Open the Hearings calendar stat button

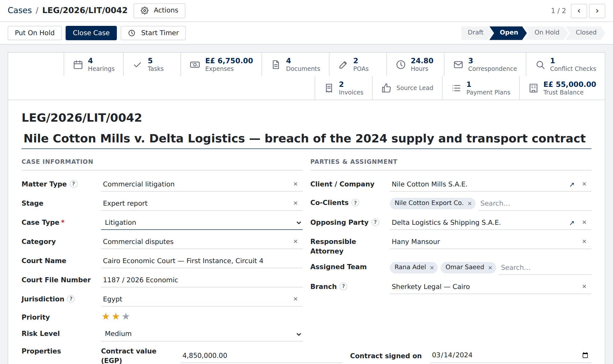[94, 64]
